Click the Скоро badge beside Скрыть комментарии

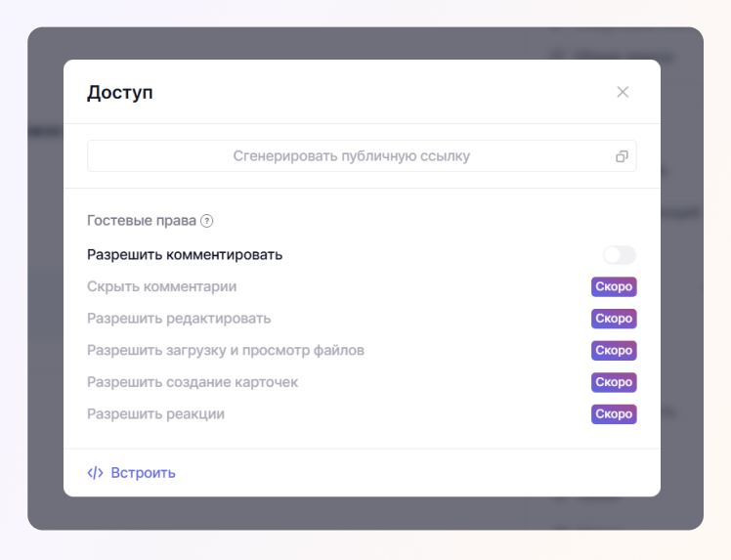point(614,286)
